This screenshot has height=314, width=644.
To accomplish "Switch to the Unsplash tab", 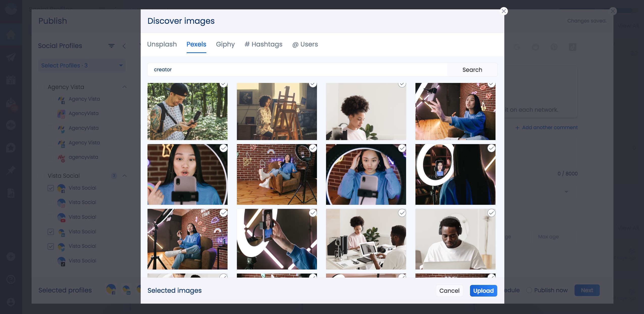I will pyautogui.click(x=162, y=44).
